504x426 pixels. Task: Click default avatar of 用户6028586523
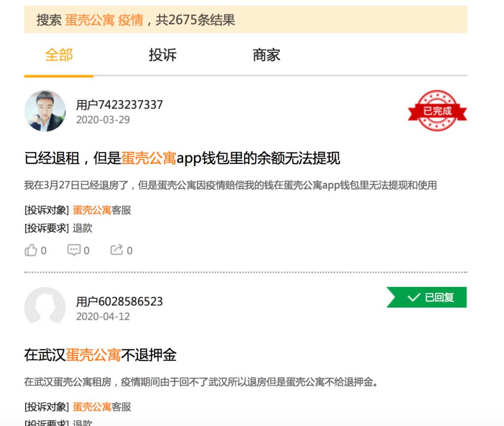pyautogui.click(x=45, y=308)
